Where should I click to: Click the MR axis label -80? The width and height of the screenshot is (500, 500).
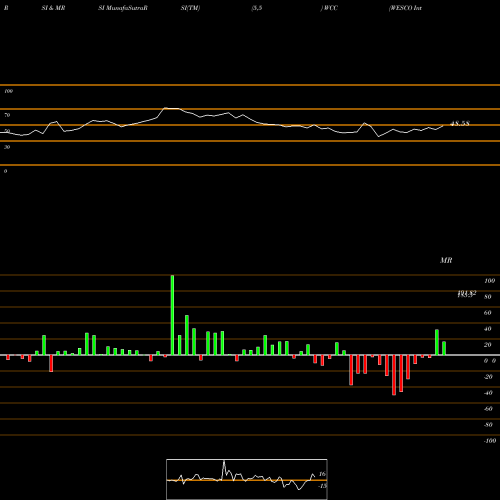tap(488, 425)
